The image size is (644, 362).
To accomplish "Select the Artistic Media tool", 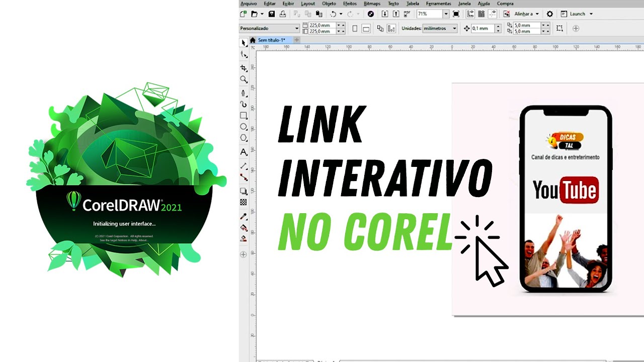I will click(244, 105).
